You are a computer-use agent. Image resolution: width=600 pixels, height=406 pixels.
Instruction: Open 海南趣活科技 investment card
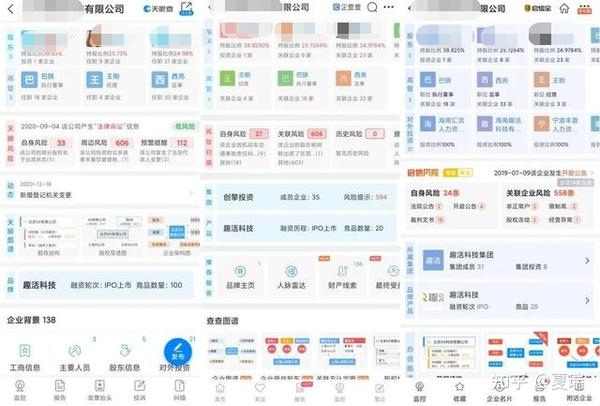(500, 132)
